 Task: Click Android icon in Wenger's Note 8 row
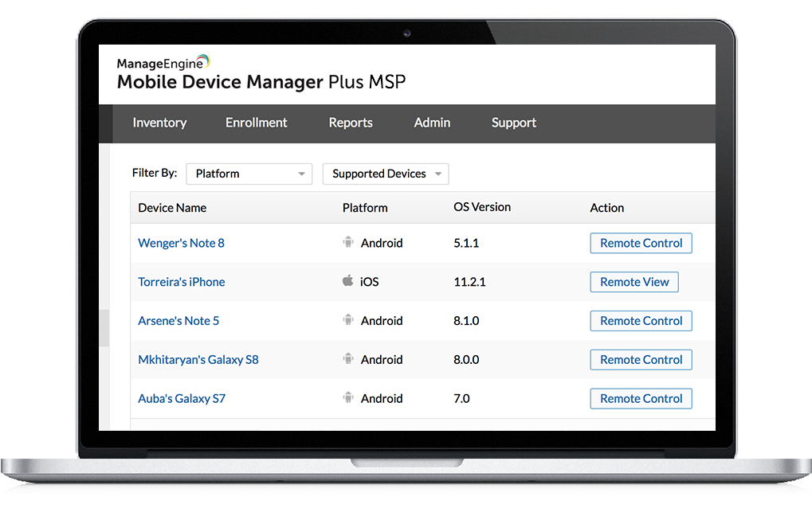point(348,243)
